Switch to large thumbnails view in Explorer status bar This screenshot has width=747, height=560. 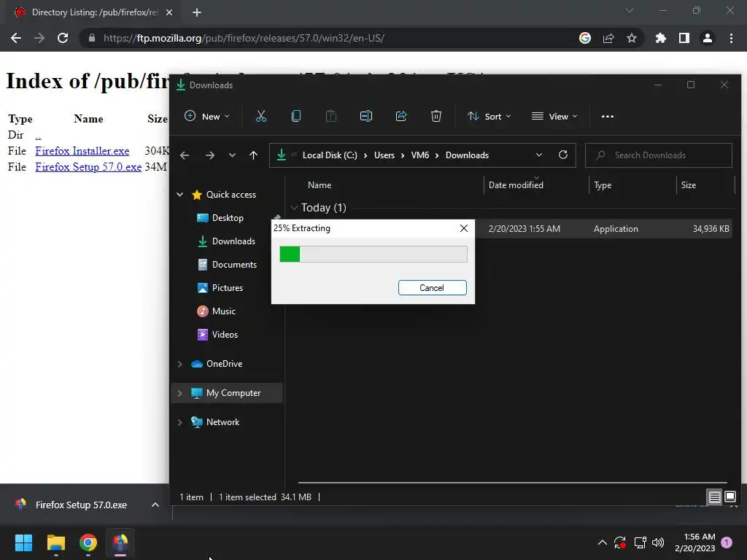[x=729, y=497]
